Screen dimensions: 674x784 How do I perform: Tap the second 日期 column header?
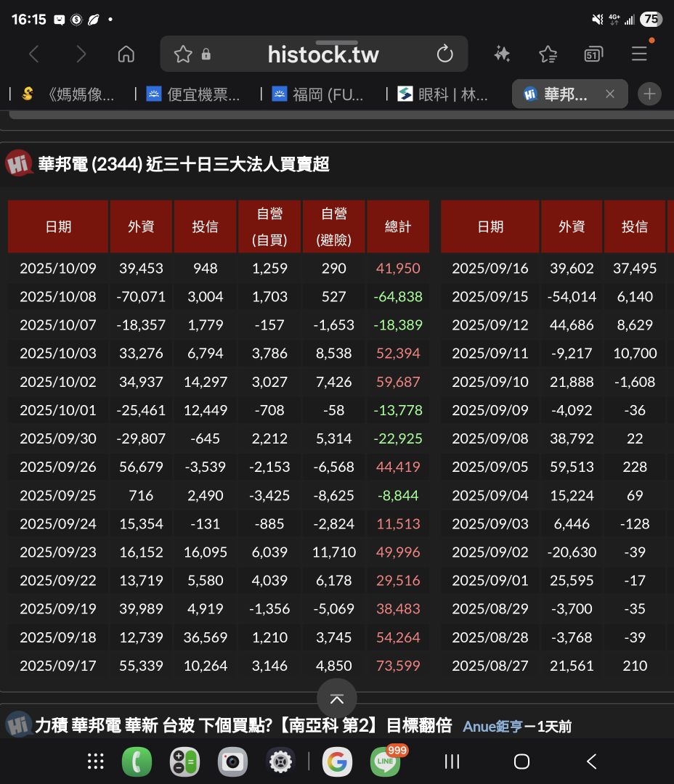tap(490, 226)
